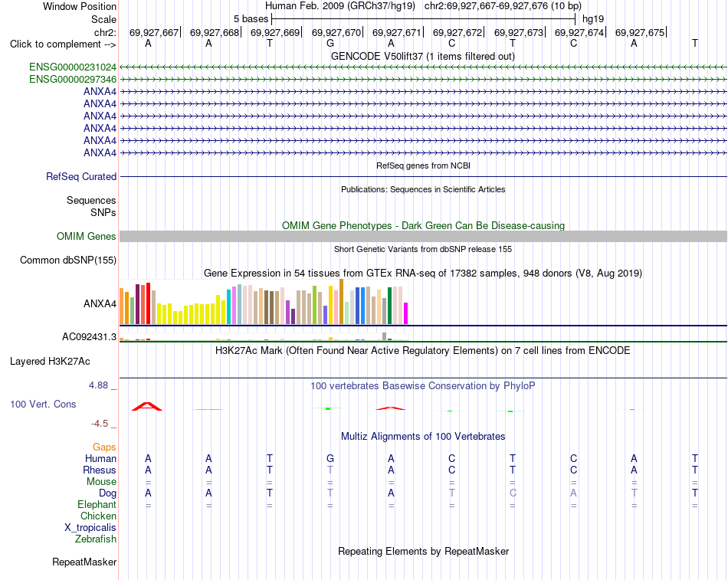Click the magenta bar in ANXA4 expression chart

coord(406,313)
